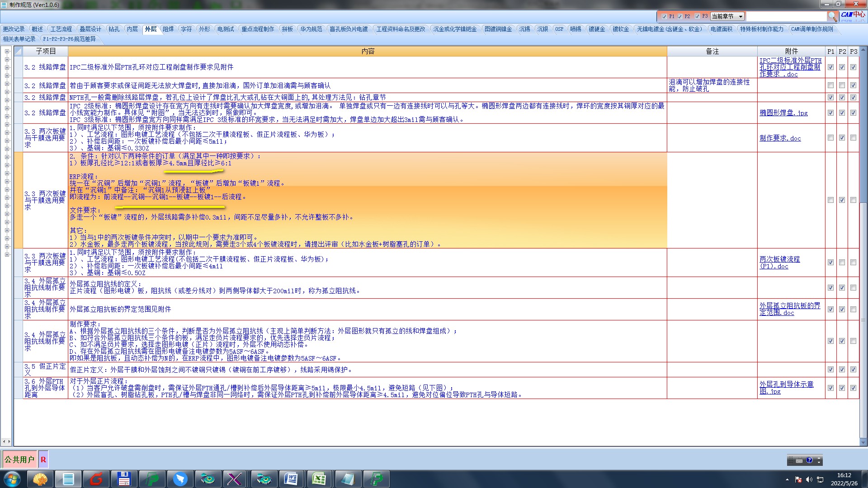The width and height of the screenshot is (868, 488).
Task: Click the purple X taskbar icon
Action: [235, 479]
